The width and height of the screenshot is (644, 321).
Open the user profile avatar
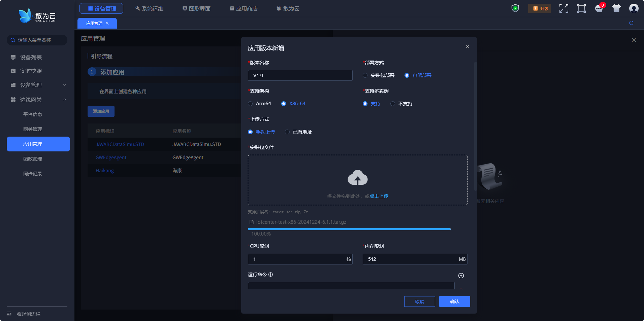(634, 8)
